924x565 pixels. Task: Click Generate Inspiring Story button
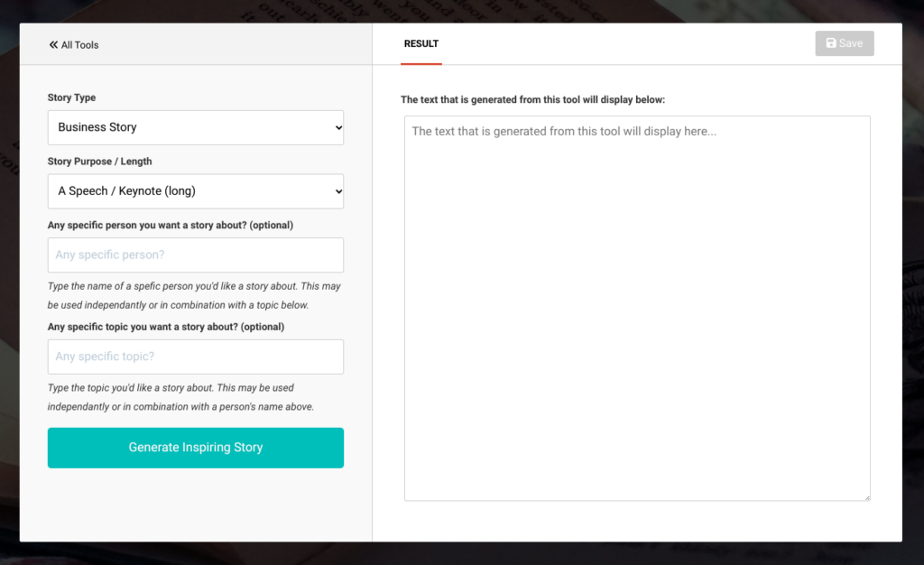pos(196,448)
